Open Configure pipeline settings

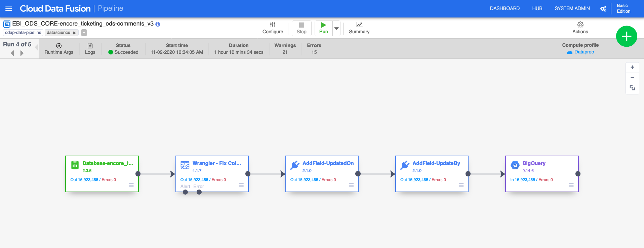pyautogui.click(x=273, y=28)
